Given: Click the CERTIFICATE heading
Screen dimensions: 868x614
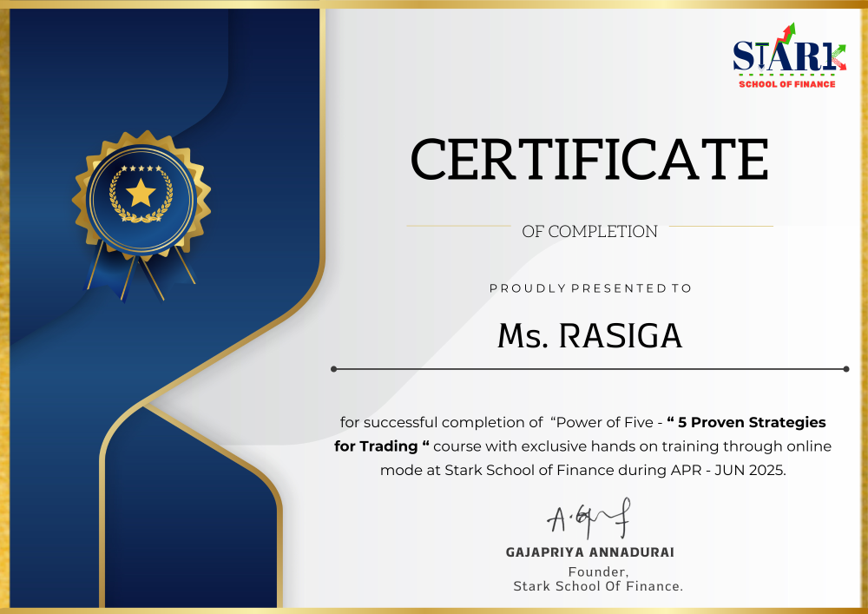Looking at the screenshot, I should point(589,160).
